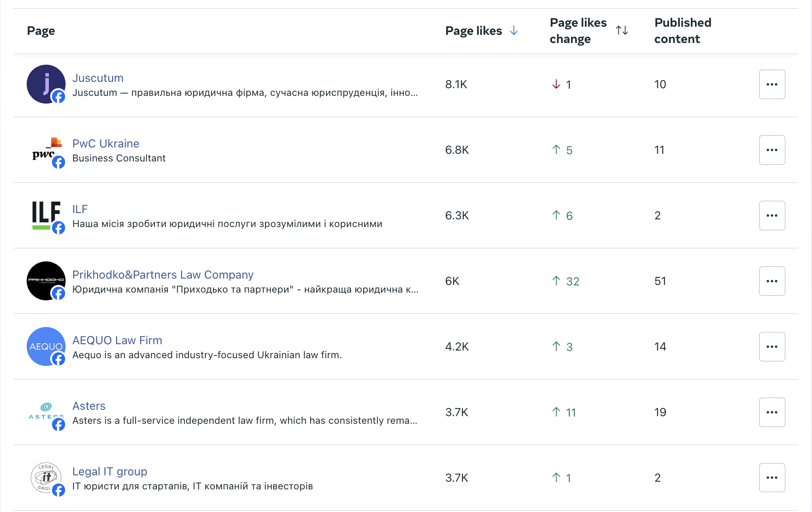Screen dimensions: 812x512
Task: Sort by Page likes change arrows
Action: 622,30
